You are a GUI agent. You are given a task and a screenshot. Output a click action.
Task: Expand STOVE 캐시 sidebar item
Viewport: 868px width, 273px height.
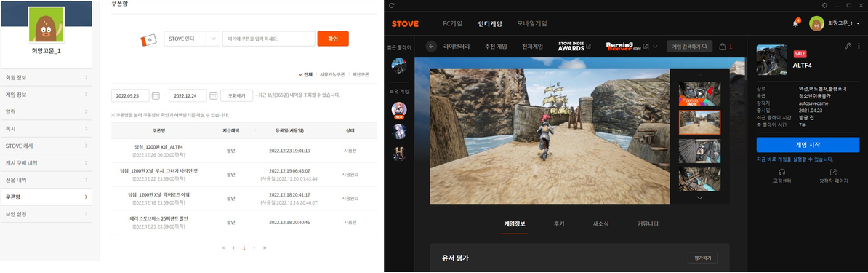(x=47, y=146)
